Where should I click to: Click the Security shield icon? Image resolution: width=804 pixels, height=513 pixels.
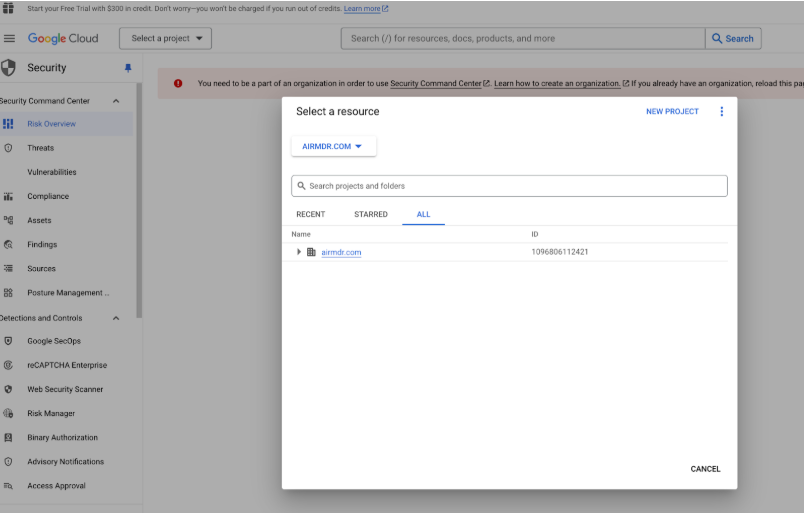8,68
